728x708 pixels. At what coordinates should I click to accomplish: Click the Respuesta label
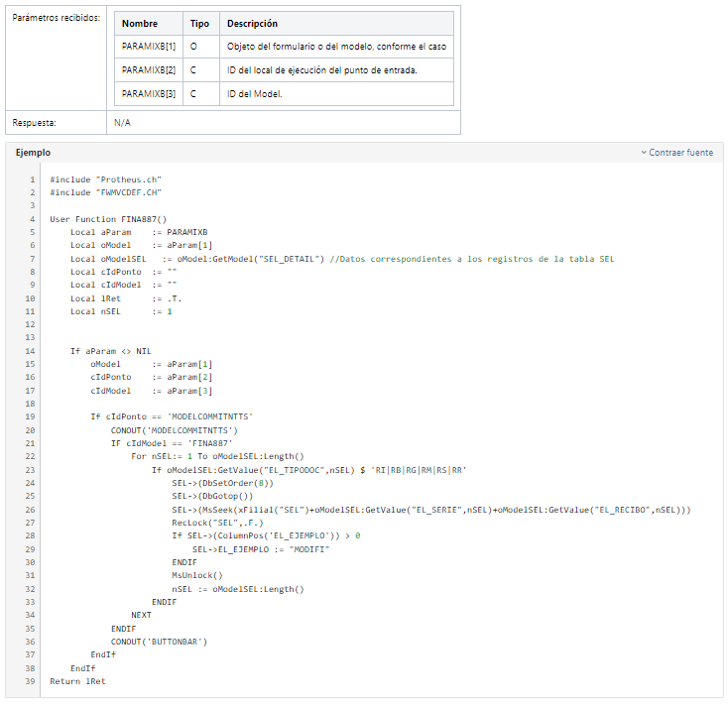pos(34,123)
